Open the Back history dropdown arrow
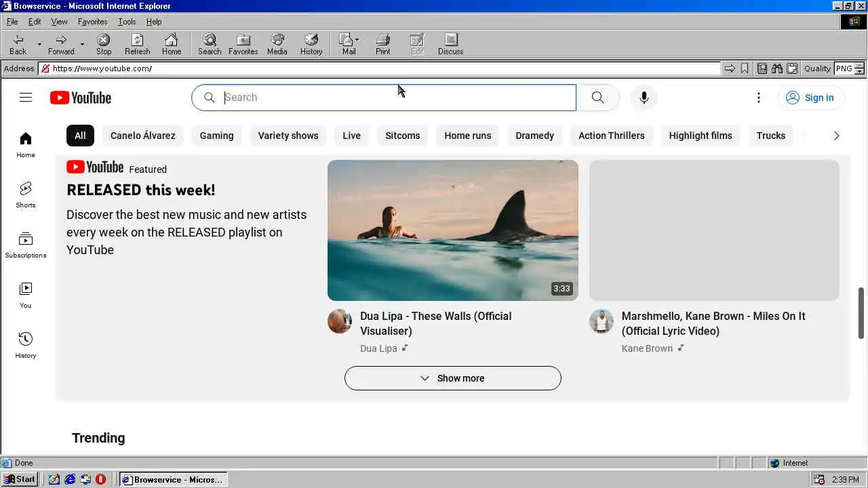The height and width of the screenshot is (488, 868). click(x=39, y=45)
